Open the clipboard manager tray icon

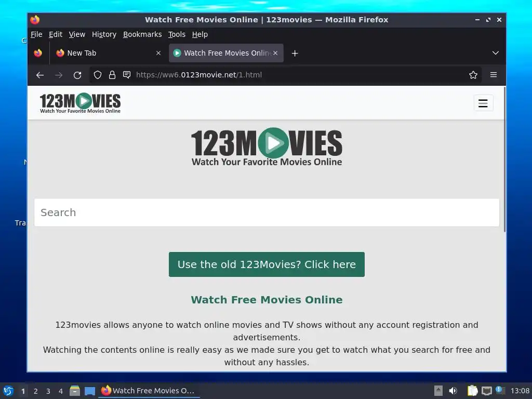pyautogui.click(x=472, y=391)
